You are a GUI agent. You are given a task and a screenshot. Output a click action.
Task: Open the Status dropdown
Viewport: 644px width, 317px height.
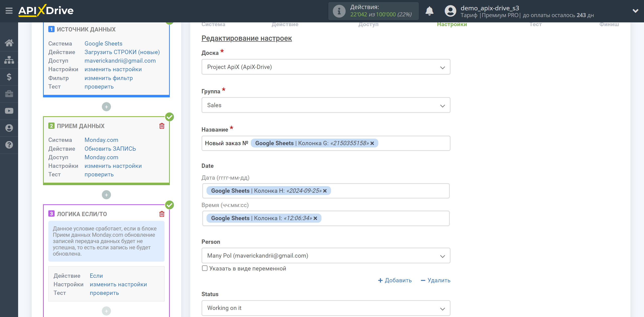pyautogui.click(x=326, y=308)
